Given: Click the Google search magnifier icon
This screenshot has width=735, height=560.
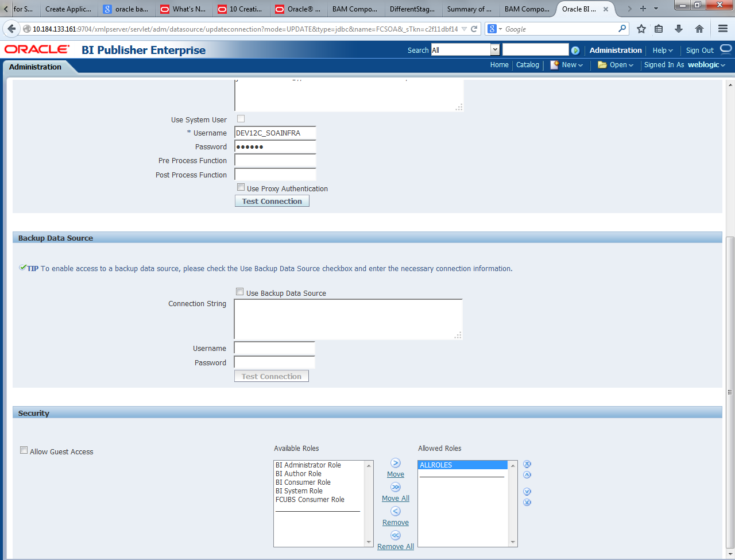Looking at the screenshot, I should [x=622, y=29].
